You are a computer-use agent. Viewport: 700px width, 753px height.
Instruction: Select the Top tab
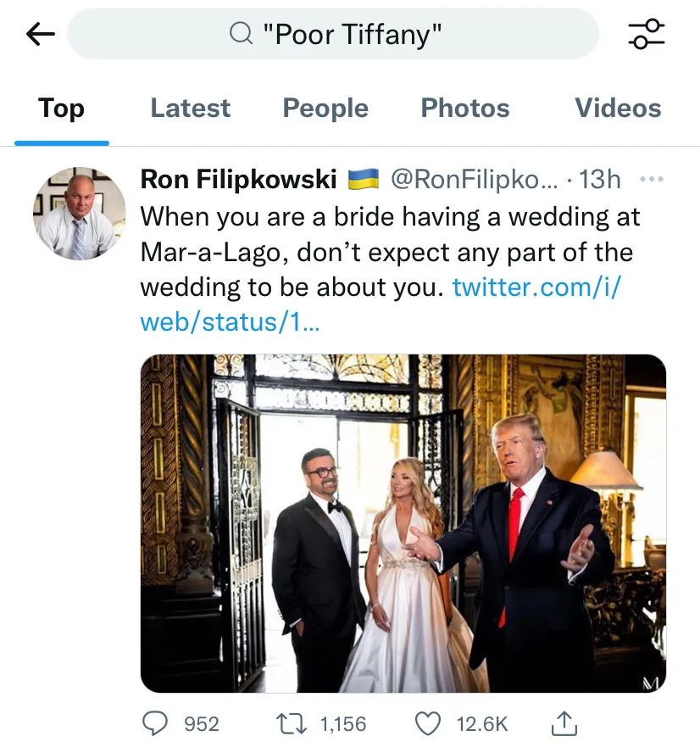point(61,109)
